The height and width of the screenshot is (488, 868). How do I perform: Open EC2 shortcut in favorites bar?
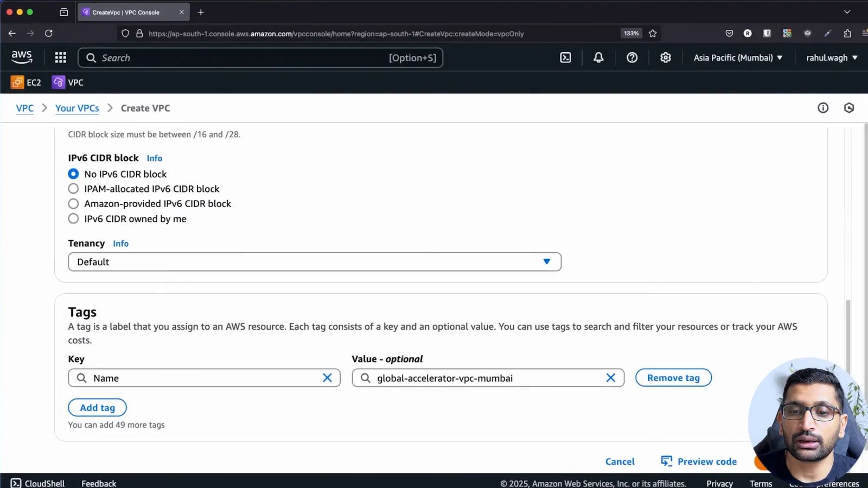[x=26, y=82]
